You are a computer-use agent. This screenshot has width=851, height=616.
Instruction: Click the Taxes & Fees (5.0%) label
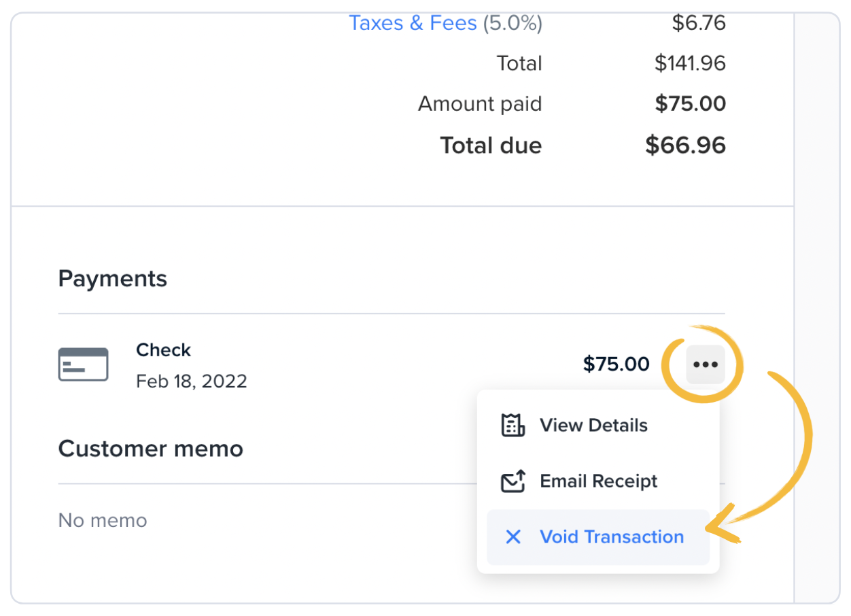pos(445,22)
